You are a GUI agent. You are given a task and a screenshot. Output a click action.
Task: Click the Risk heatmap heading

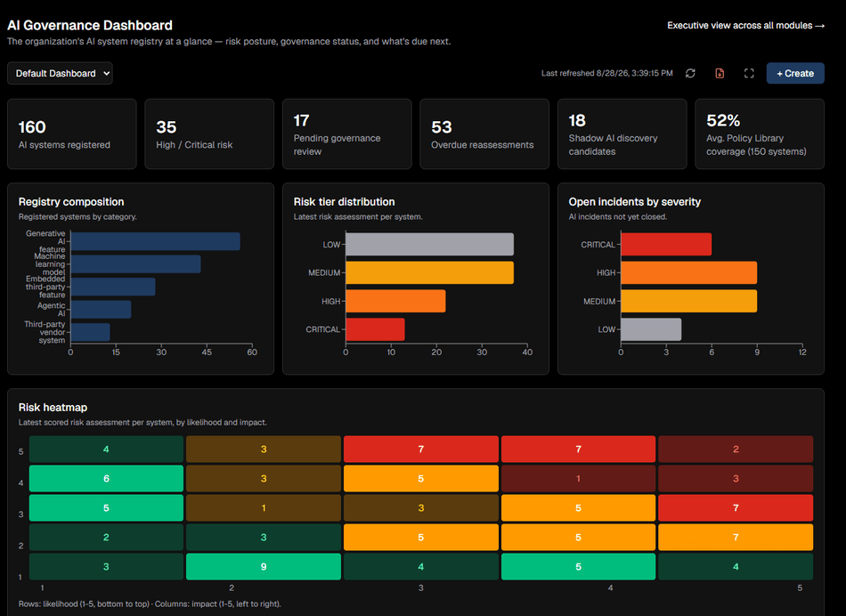53,407
